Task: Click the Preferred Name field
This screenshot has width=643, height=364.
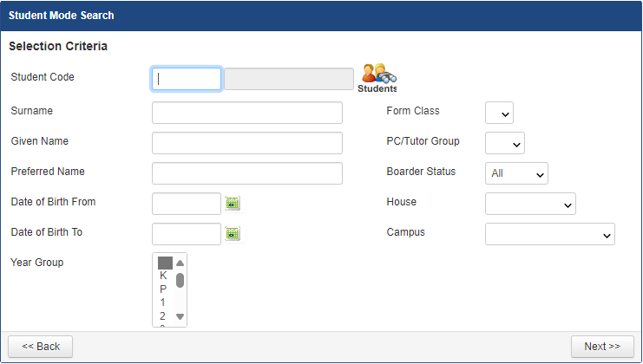Action: pyautogui.click(x=247, y=173)
